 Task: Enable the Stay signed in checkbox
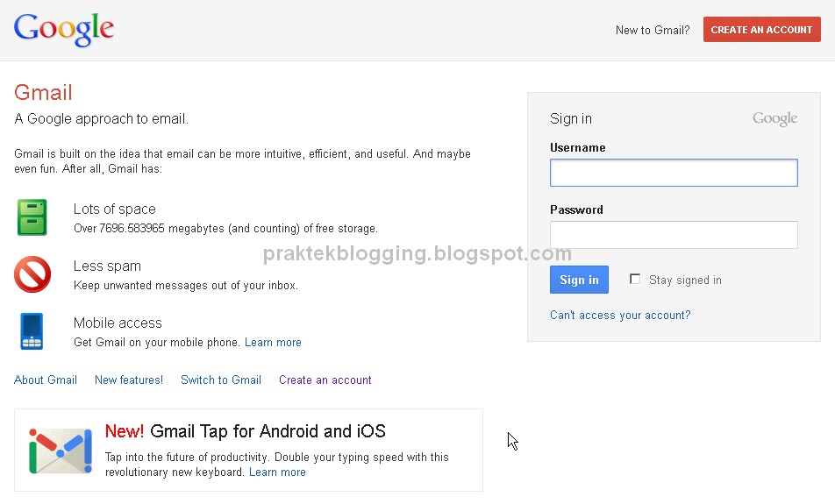point(635,279)
